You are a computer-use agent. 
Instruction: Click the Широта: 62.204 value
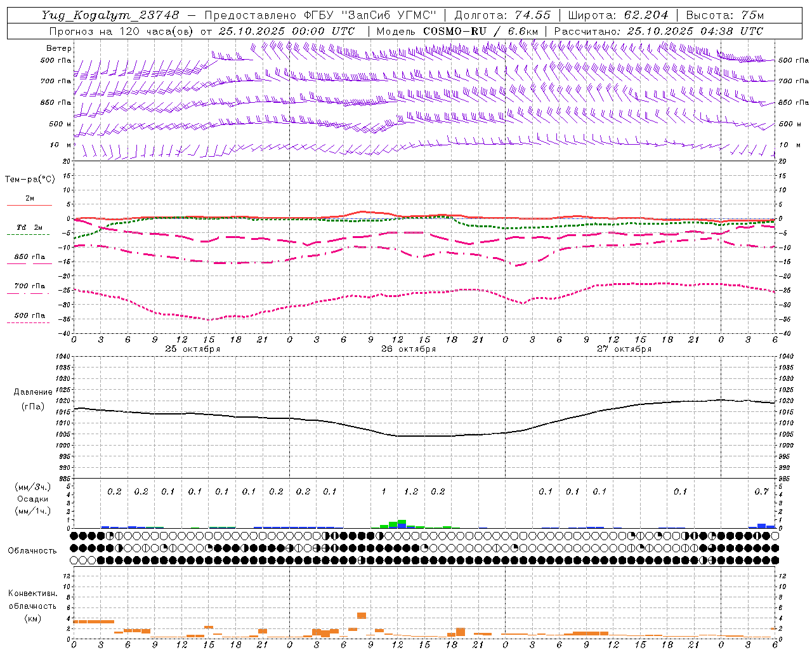[618, 15]
